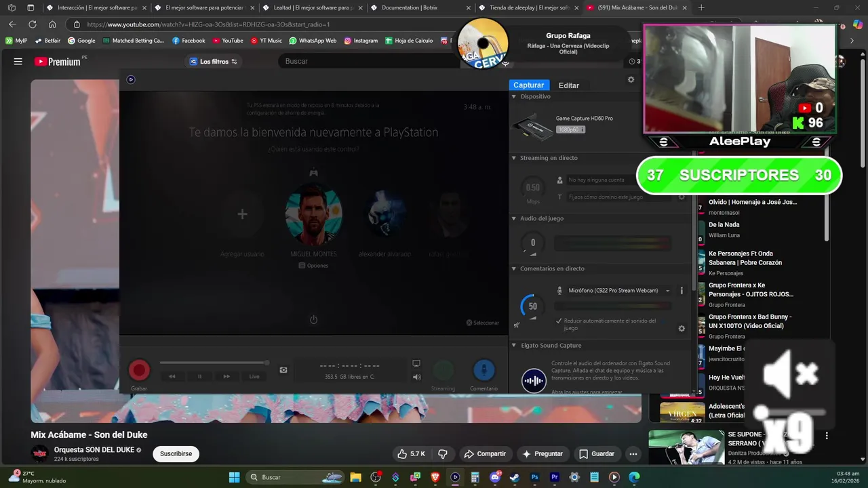Open Discord from the taskbar
This screenshot has height=488, width=868.
[495, 477]
